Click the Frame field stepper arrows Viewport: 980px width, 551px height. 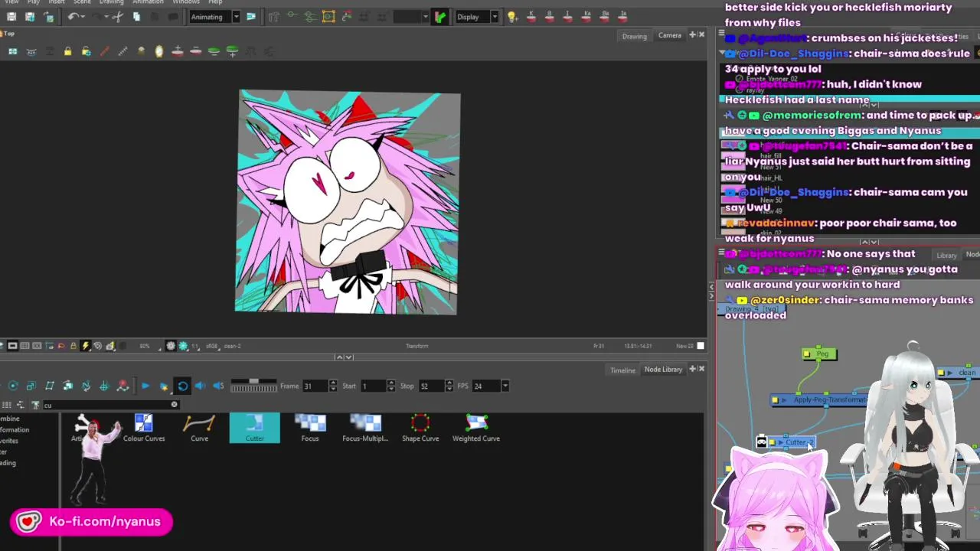point(332,386)
